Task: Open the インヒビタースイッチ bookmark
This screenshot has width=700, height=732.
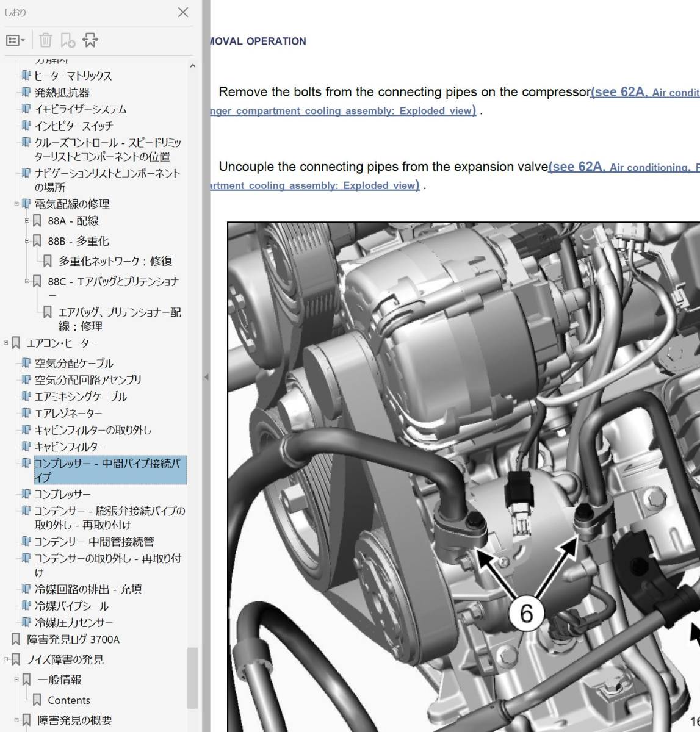Action: click(74, 126)
